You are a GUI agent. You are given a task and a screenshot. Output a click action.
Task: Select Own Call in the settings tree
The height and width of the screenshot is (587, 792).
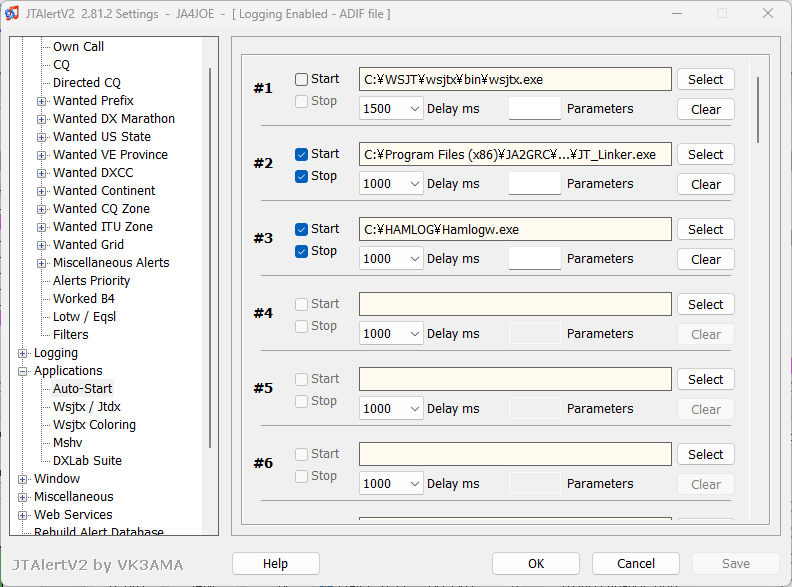(x=78, y=46)
